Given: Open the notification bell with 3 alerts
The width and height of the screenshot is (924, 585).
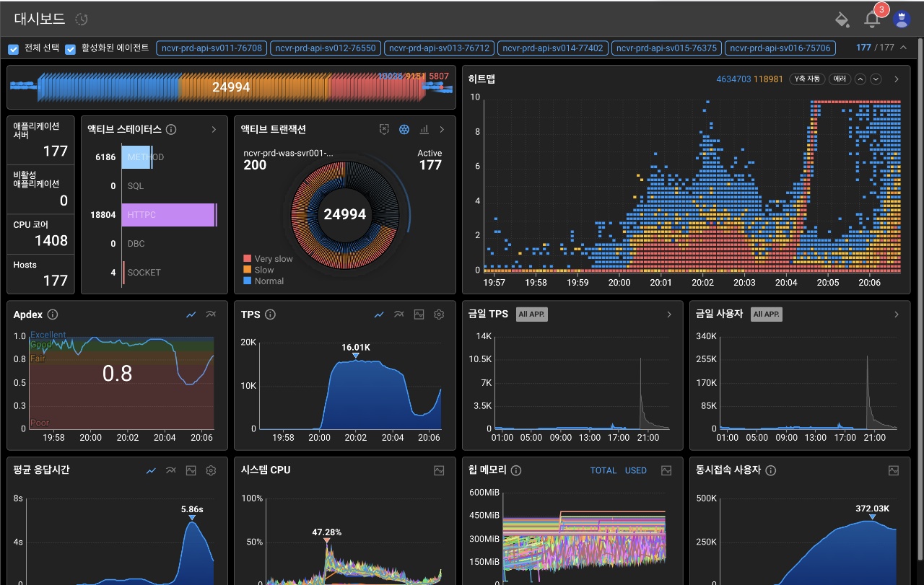Looking at the screenshot, I should [872, 19].
